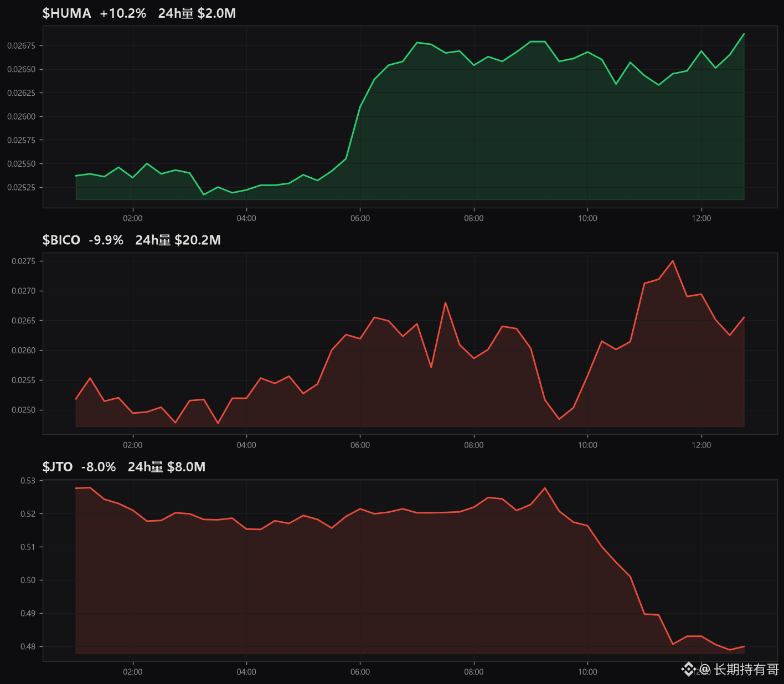
Task: Click 02:00 on the $JTO time axis
Action: [133, 672]
